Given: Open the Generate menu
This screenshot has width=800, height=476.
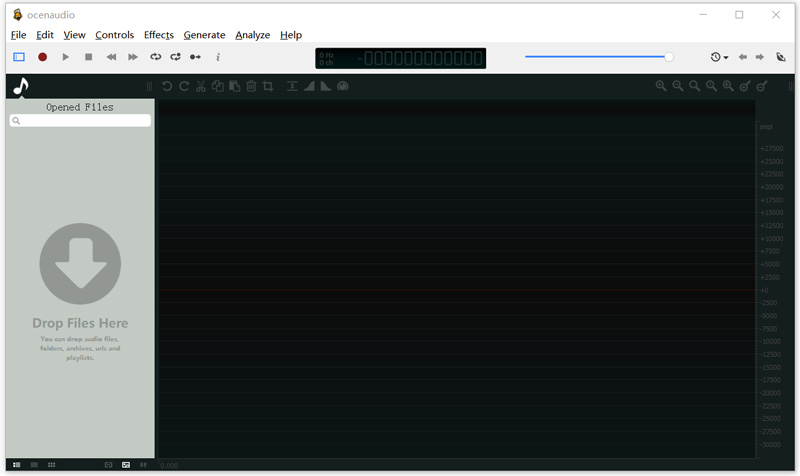Looking at the screenshot, I should click(204, 35).
